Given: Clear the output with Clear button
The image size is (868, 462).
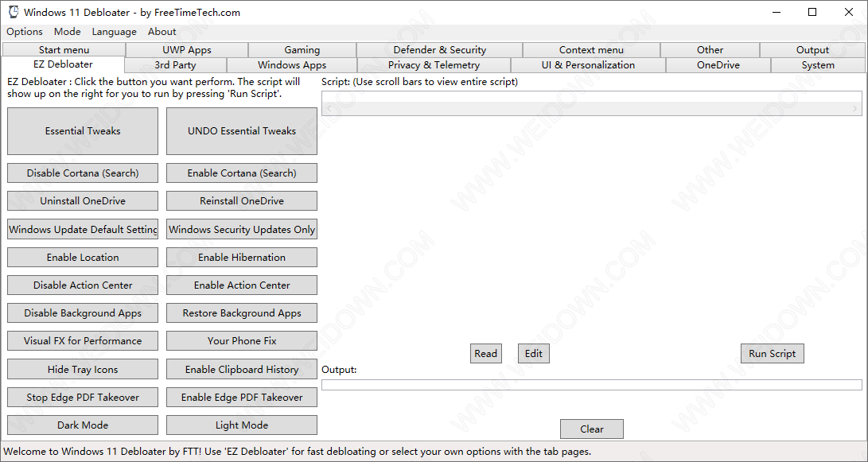Looking at the screenshot, I should tap(591, 429).
